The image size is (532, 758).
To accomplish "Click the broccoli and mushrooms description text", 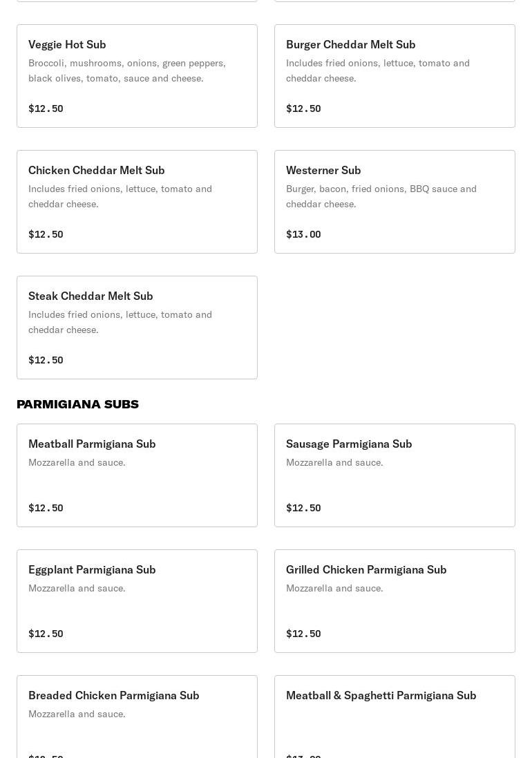I will click(127, 70).
